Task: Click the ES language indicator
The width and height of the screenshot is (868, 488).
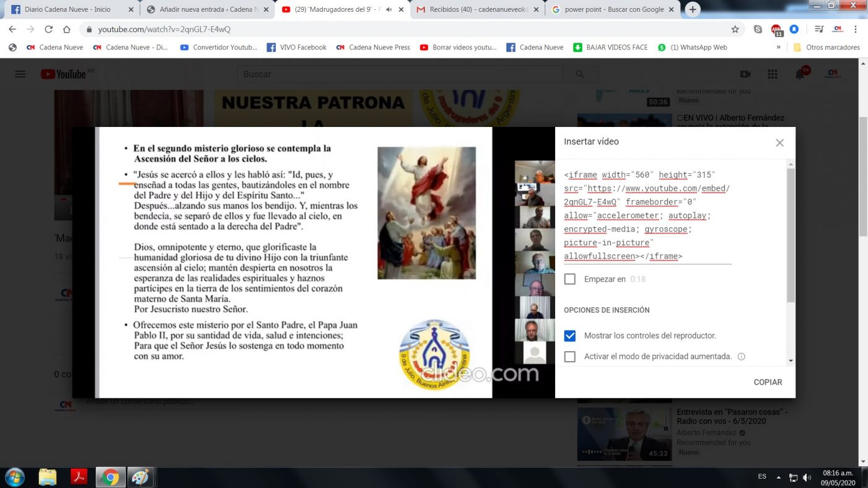Action: [762, 477]
